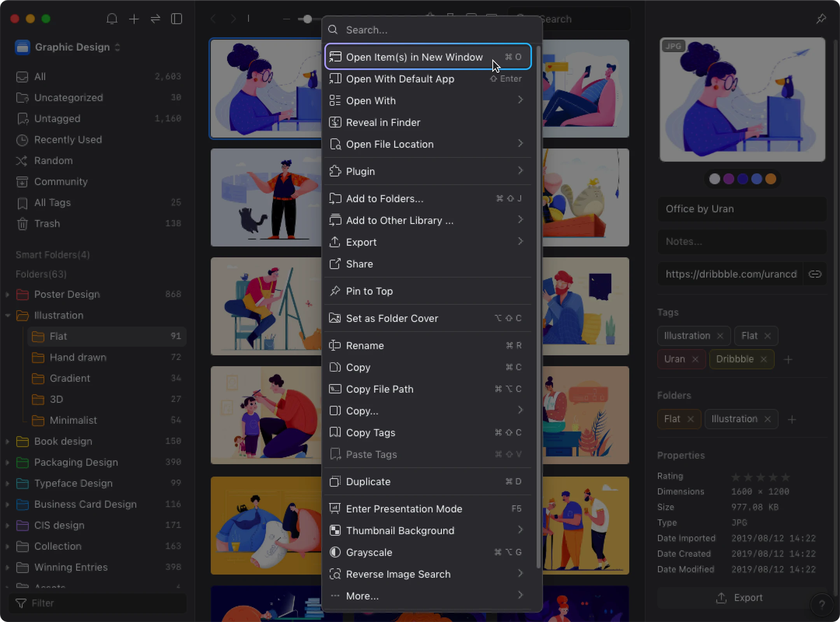The height and width of the screenshot is (622, 840).
Task: Open the Untagged section
Action: (x=98, y=119)
